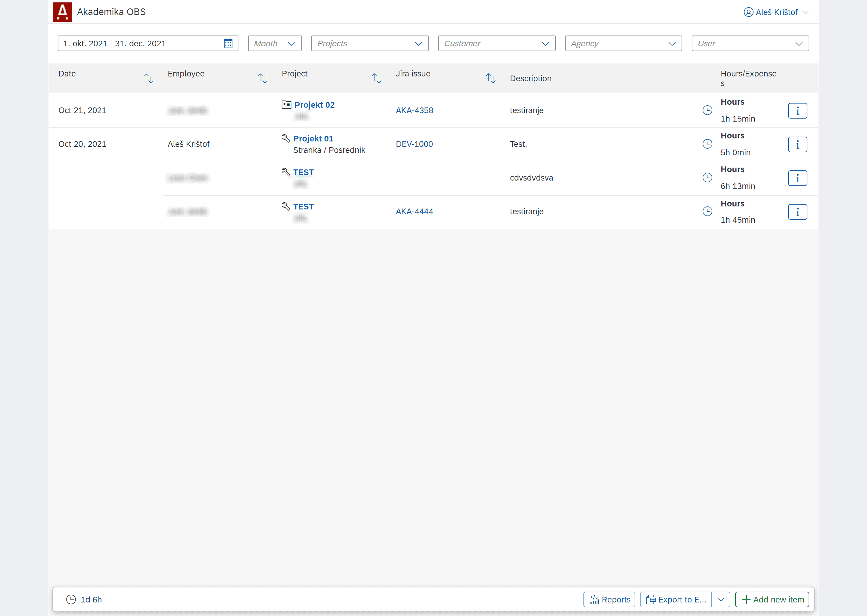Screen dimensions: 867x616
Task: Expand the Export options arrow
Action: point(721,599)
